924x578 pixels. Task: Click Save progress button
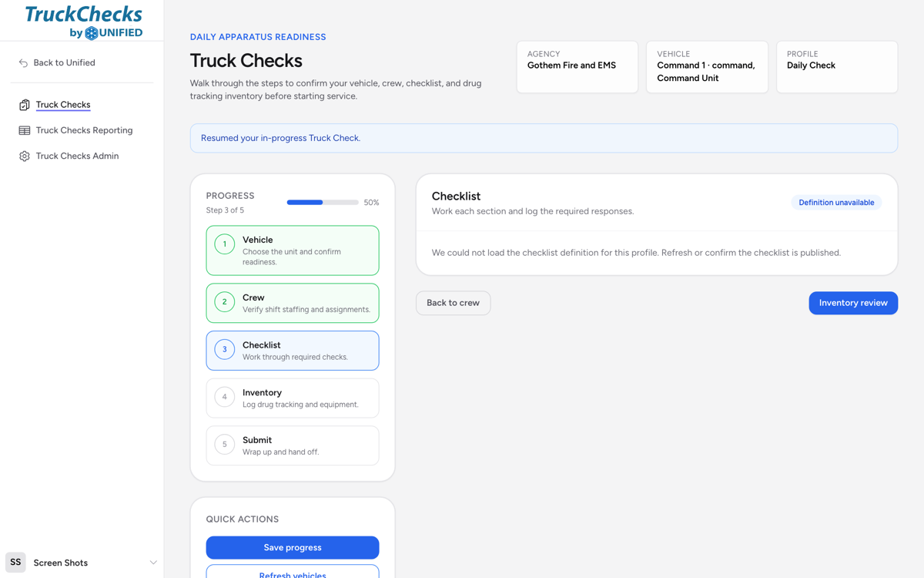[293, 547]
